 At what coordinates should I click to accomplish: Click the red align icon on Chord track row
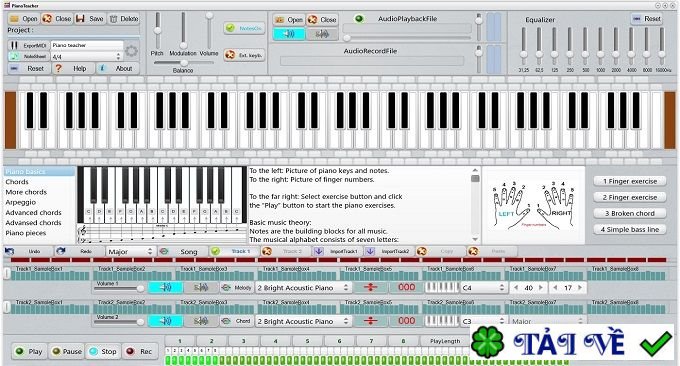[x=370, y=321]
